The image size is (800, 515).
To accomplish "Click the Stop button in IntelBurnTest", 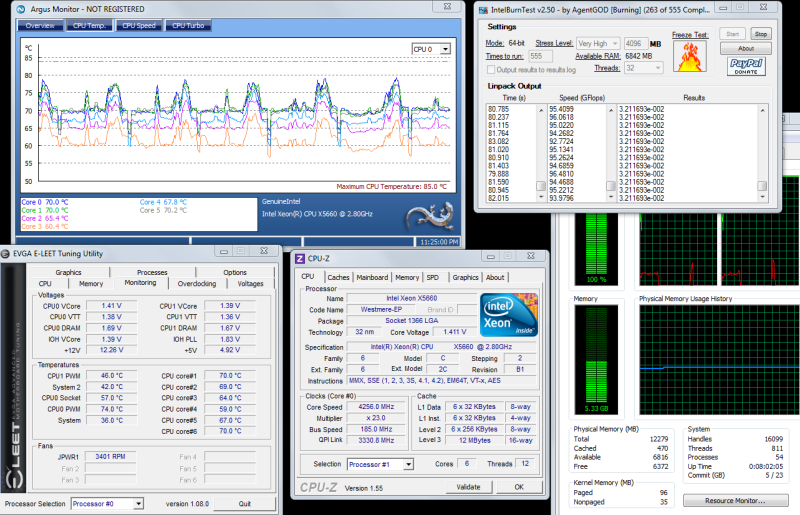I will coord(761,34).
